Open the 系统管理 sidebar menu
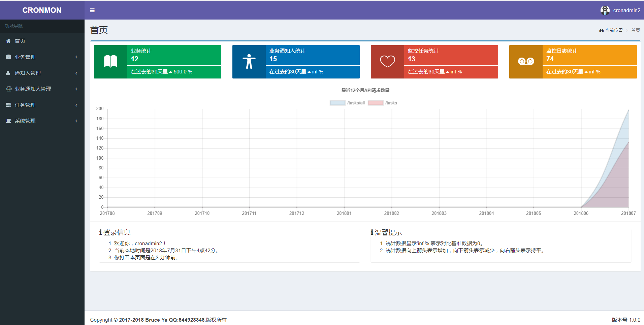 coord(42,121)
